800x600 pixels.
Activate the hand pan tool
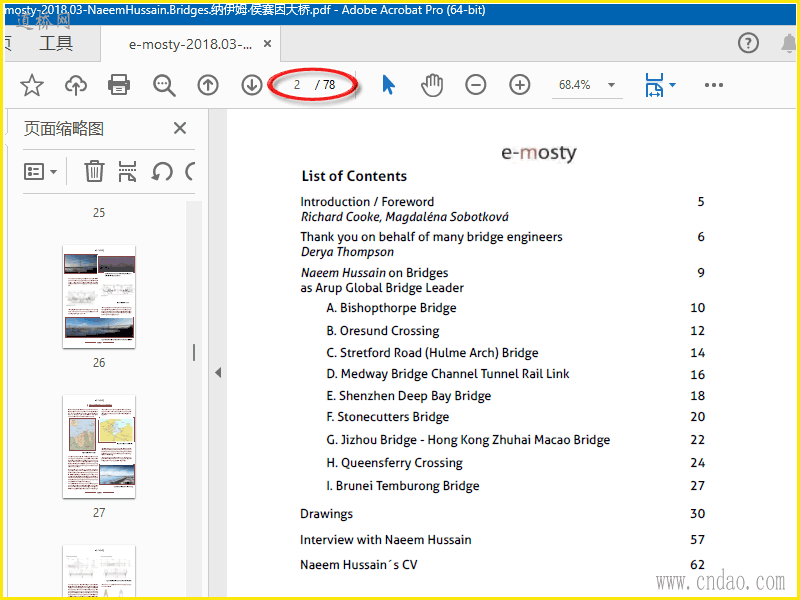point(432,85)
